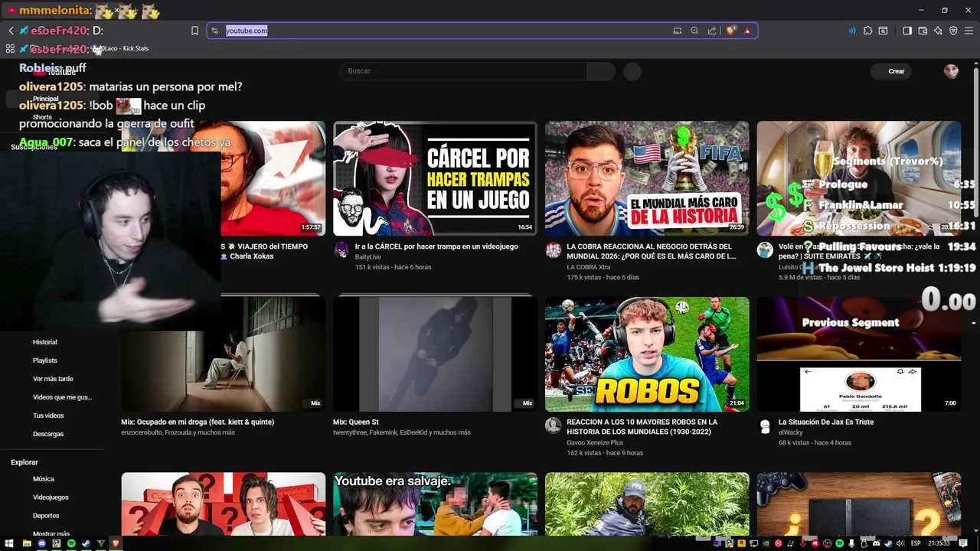The image size is (980, 551).
Task: Open the Extensions puzzle-piece menu
Action: coord(867,31)
